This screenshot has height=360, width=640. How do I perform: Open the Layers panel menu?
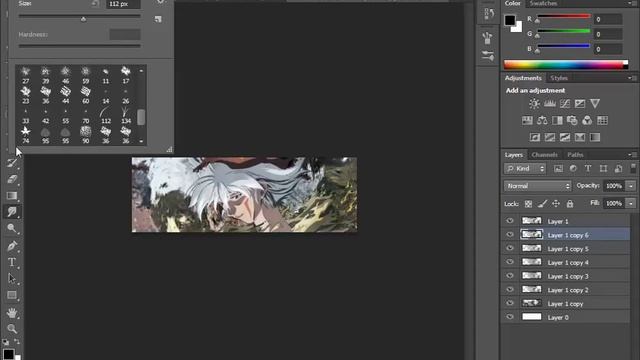(x=632, y=155)
